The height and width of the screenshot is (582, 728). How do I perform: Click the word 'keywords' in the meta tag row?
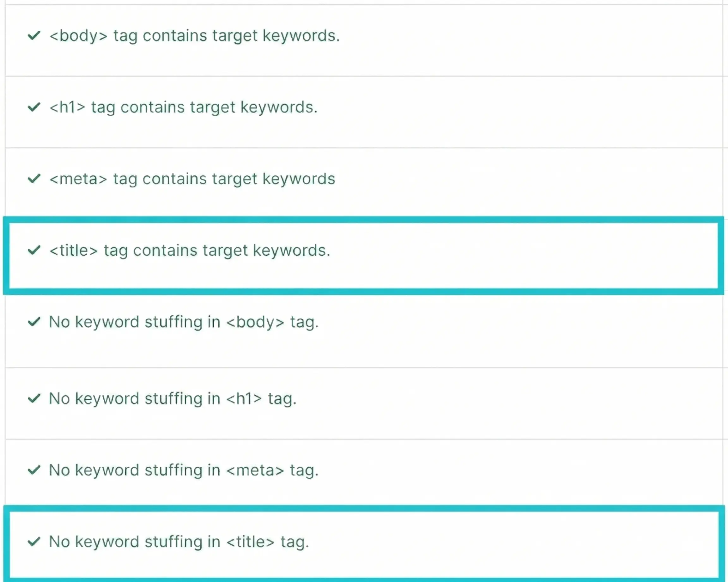[x=299, y=179]
